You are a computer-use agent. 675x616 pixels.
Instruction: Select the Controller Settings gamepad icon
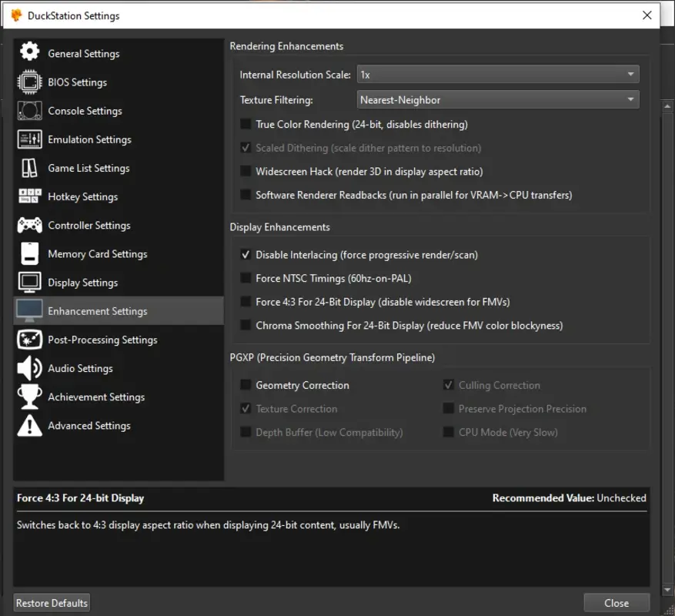(29, 225)
